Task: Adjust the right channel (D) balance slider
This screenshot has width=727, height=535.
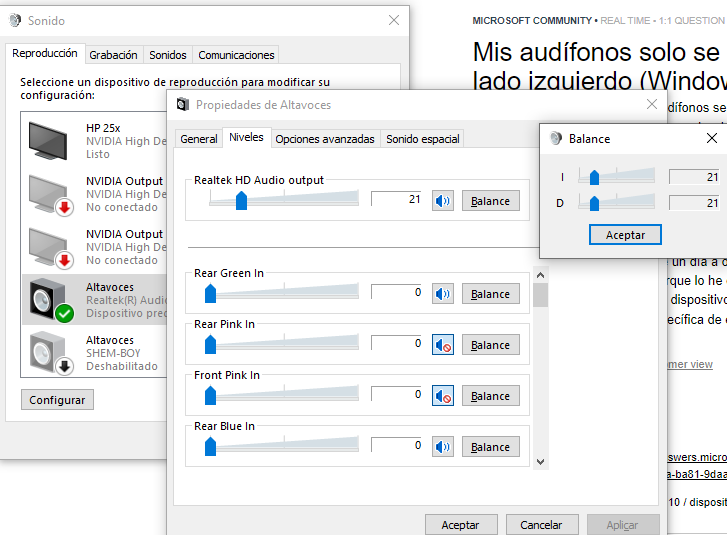Action: (617, 202)
